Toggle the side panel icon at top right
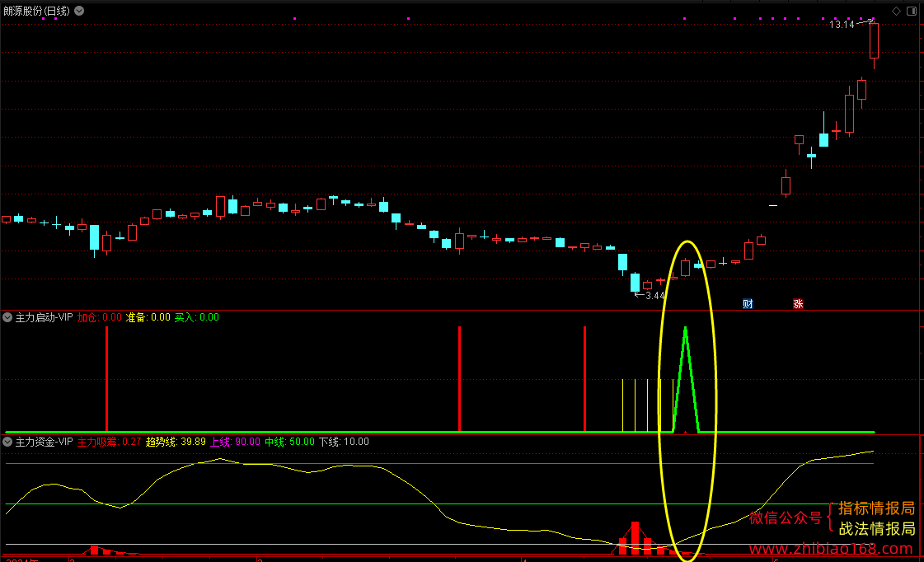 click(x=912, y=11)
